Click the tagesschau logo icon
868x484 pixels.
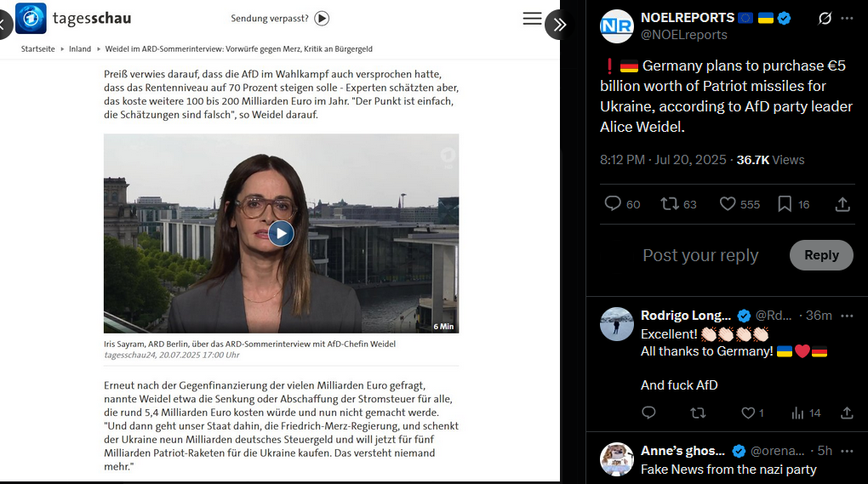coord(31,18)
